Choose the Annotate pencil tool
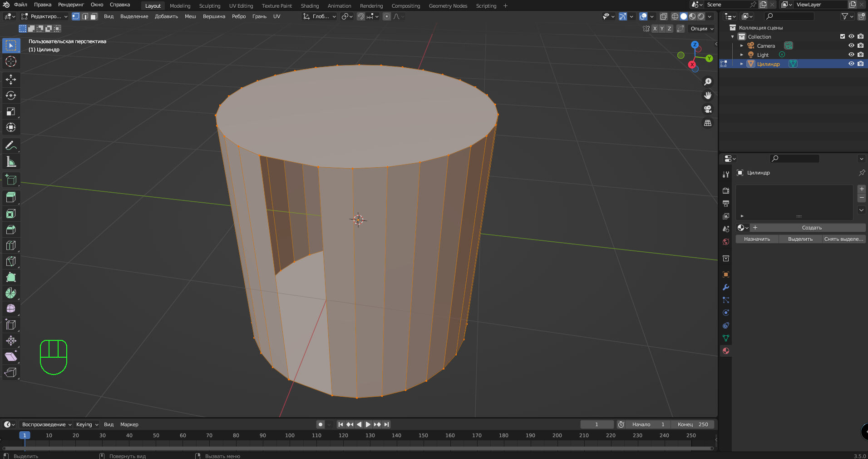The image size is (868, 459). [11, 146]
